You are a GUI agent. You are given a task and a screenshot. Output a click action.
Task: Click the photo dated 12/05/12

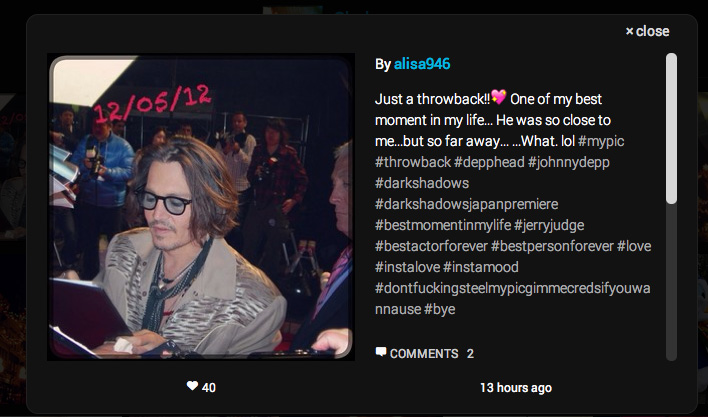click(201, 207)
